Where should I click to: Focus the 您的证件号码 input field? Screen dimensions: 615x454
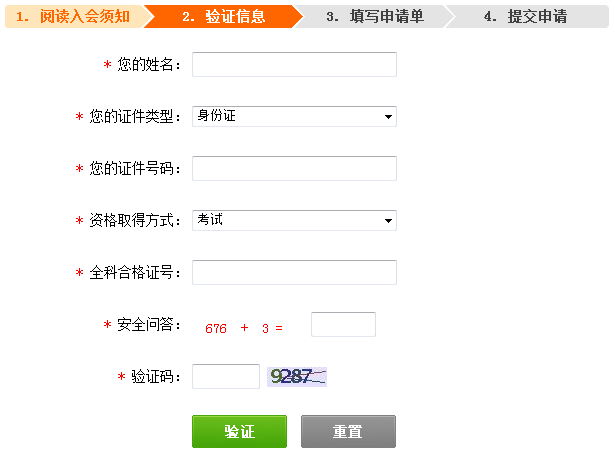point(294,168)
